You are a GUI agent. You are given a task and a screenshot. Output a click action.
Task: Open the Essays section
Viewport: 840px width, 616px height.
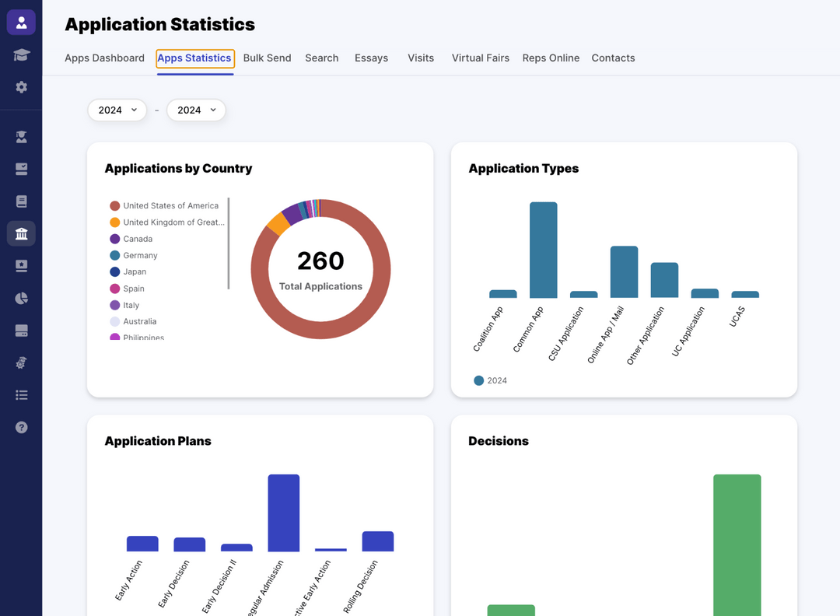[371, 58]
